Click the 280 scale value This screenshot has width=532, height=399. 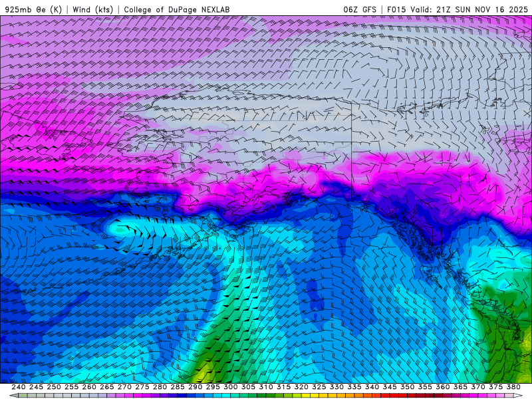pyautogui.click(x=160, y=387)
